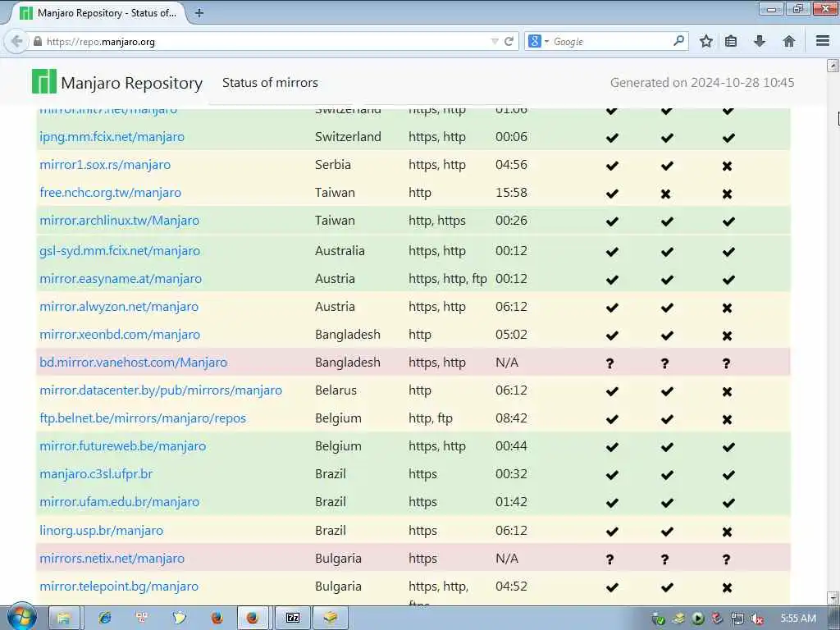The width and height of the screenshot is (840, 630).
Task: Click the padlock site identity icon
Action: pos(38,41)
